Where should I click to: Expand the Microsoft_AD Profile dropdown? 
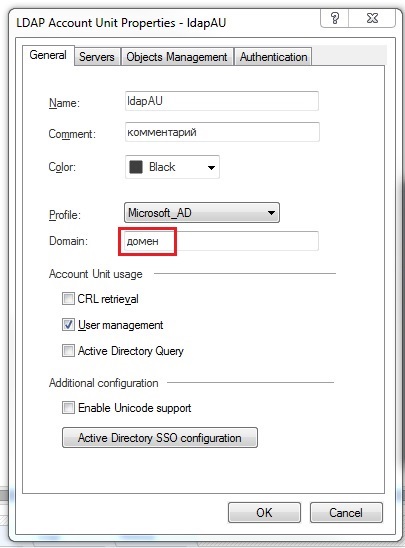[202, 212]
